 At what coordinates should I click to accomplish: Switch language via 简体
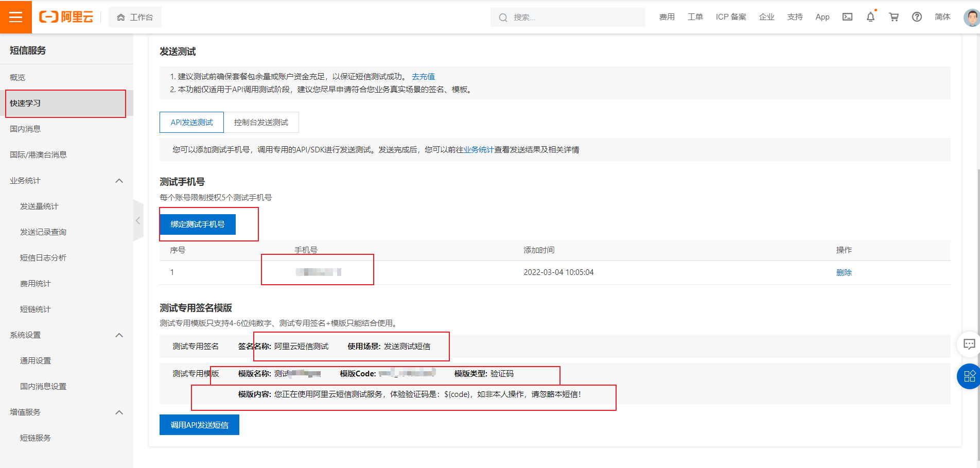942,17
